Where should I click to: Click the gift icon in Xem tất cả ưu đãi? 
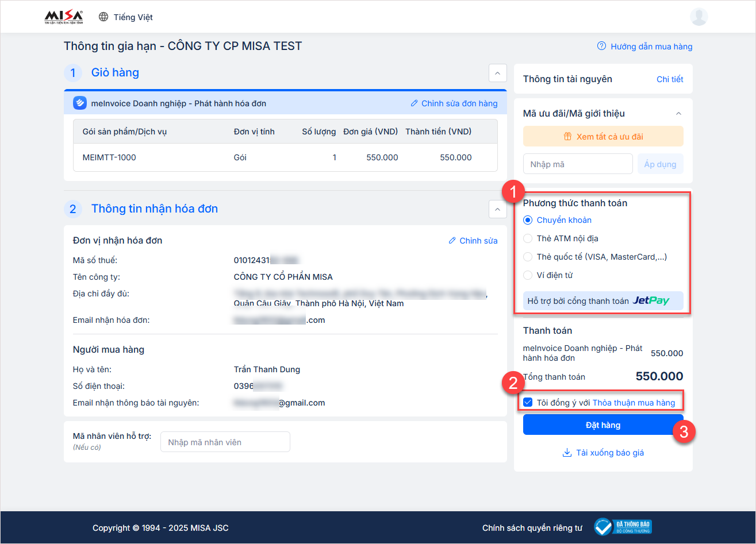pyautogui.click(x=567, y=137)
